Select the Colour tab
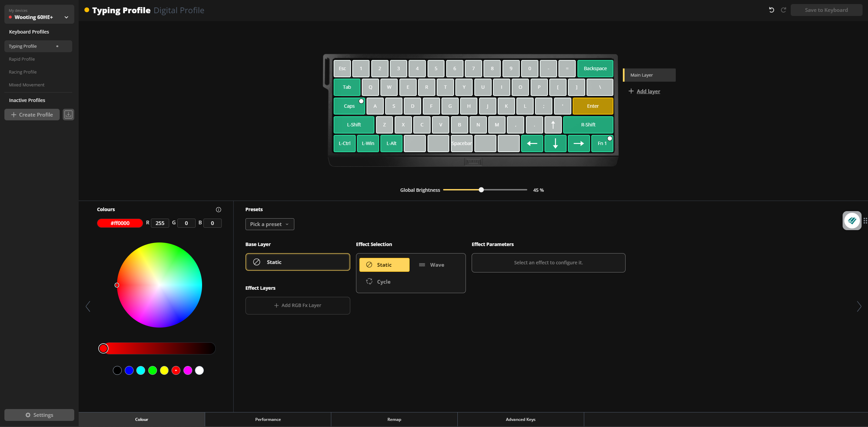This screenshot has height=427, width=868. [142, 420]
